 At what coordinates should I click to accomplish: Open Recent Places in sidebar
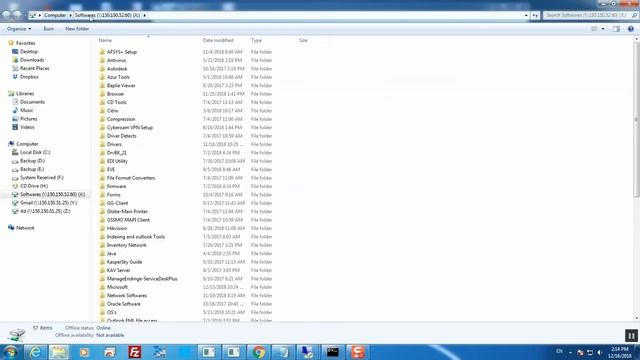pos(34,69)
